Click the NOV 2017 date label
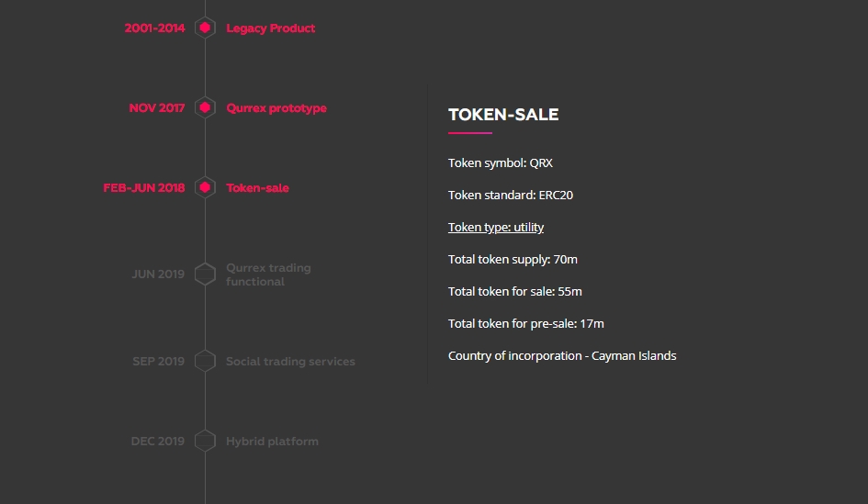This screenshot has width=868, height=504. point(157,108)
